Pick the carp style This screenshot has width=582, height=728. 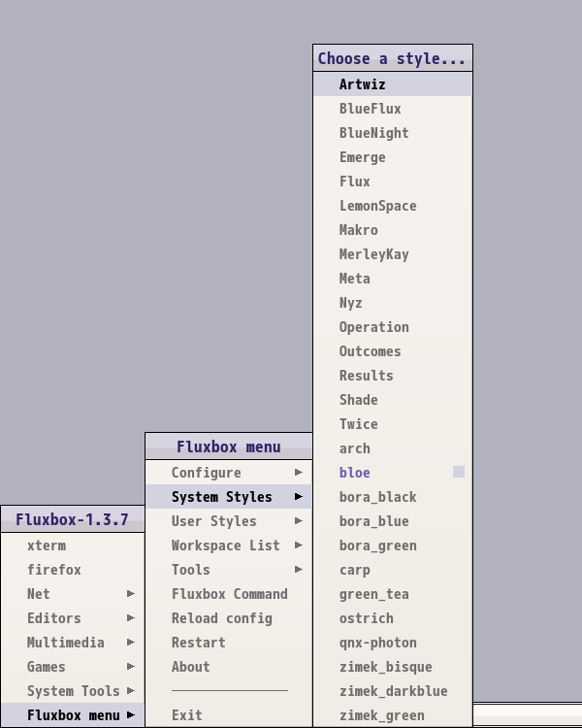coord(393,569)
